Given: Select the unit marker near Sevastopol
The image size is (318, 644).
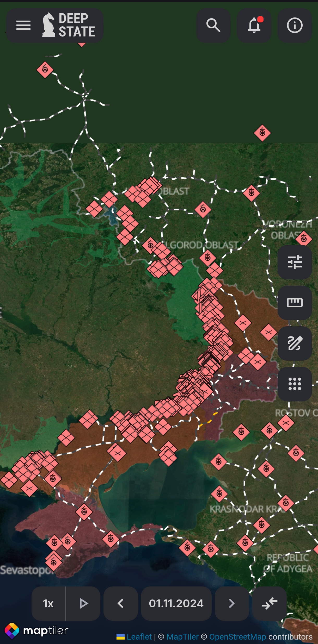Looking at the screenshot, I should 54,562.
